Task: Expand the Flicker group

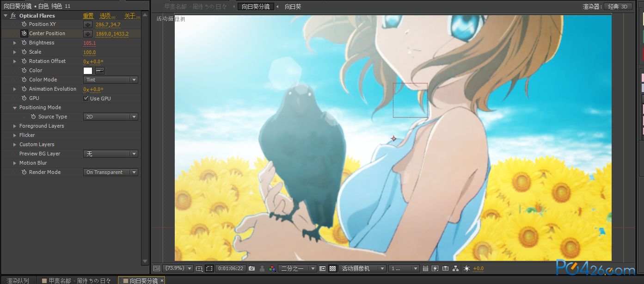Action: pos(15,135)
